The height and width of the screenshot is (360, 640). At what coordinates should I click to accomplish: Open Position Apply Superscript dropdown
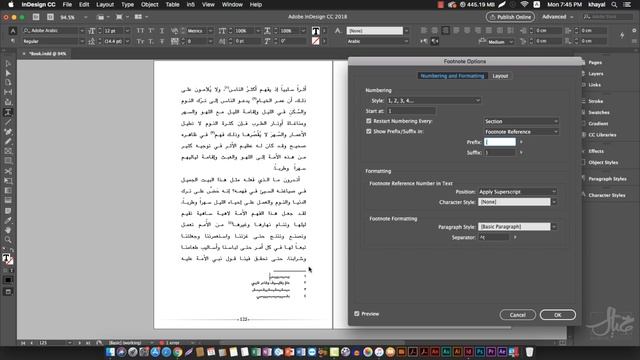click(517, 191)
